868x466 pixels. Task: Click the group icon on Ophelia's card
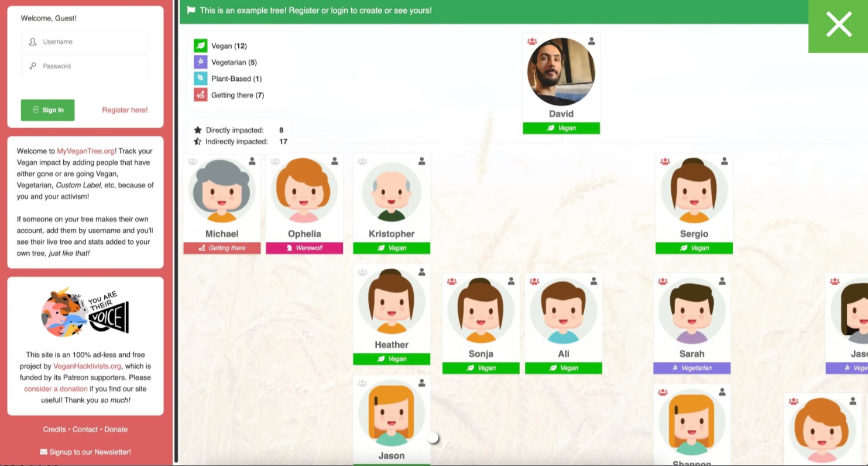(x=275, y=162)
